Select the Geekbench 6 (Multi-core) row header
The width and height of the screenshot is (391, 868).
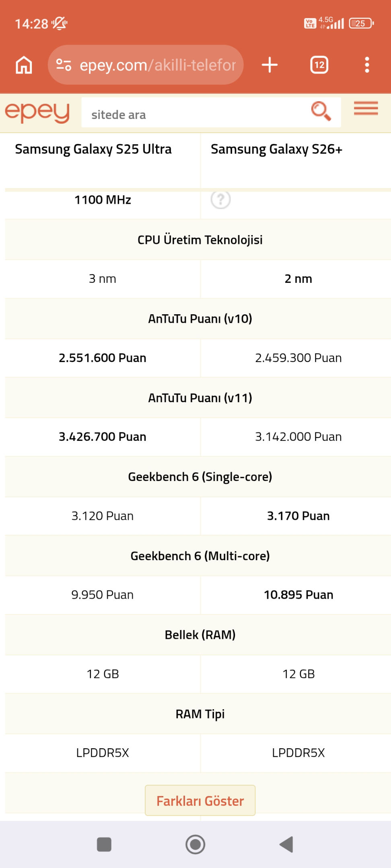[x=200, y=556]
